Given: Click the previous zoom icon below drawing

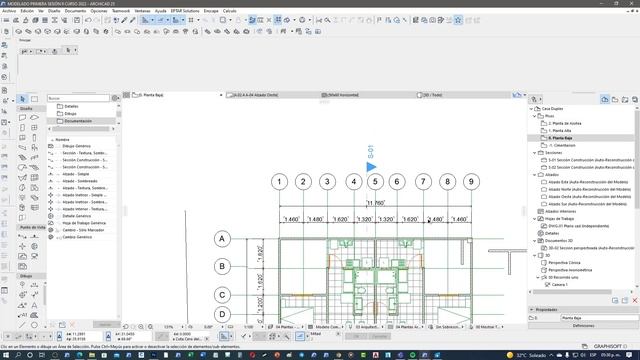Looking at the screenshot, I should click(x=126, y=327).
